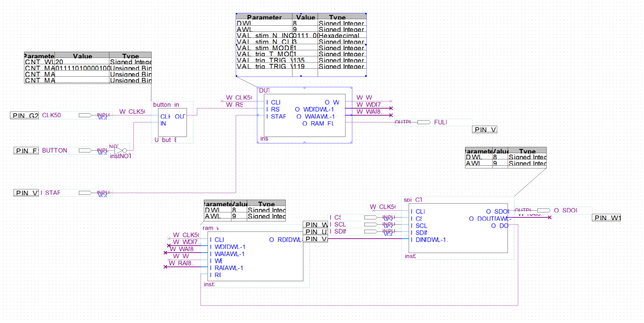Select the O_SDO output pin symbol

pos(544,210)
